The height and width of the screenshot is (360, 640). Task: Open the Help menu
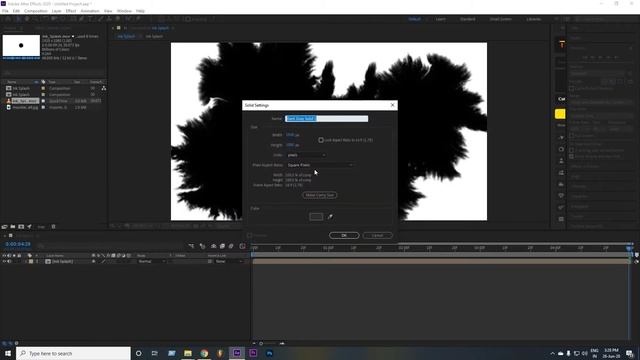[x=140, y=11]
